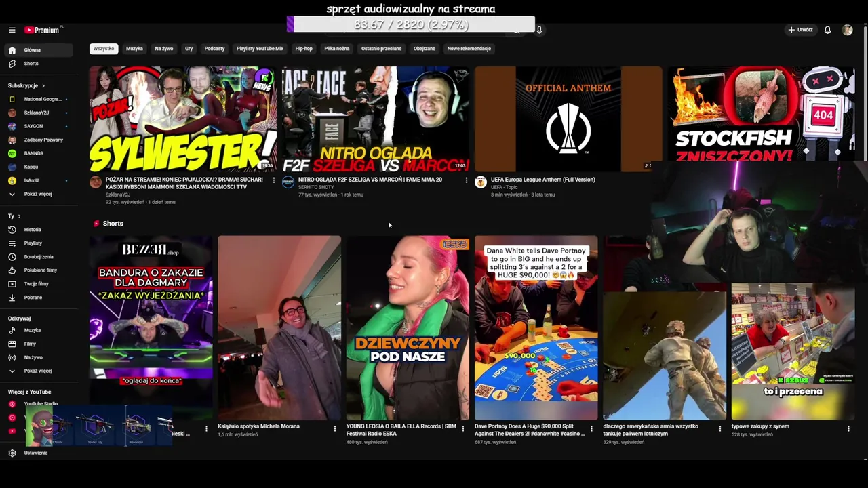Select the Piłka nożna filter chip
868x488 pixels.
[337, 49]
